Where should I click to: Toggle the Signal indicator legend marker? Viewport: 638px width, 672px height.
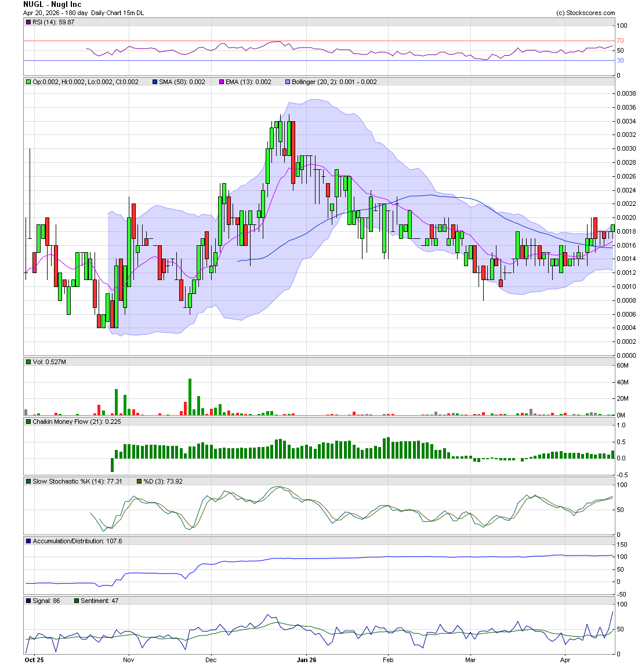click(27, 601)
